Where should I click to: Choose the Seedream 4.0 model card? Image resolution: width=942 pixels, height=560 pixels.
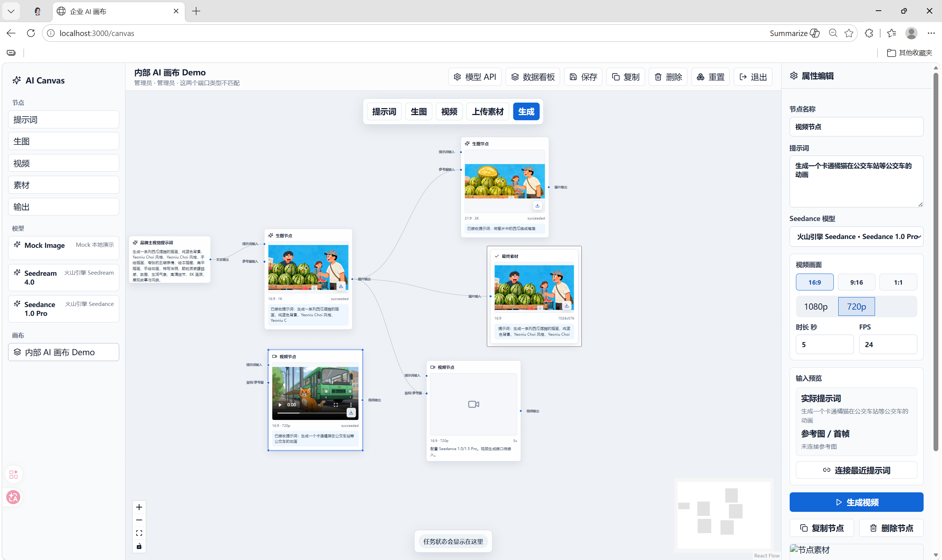coord(63,277)
